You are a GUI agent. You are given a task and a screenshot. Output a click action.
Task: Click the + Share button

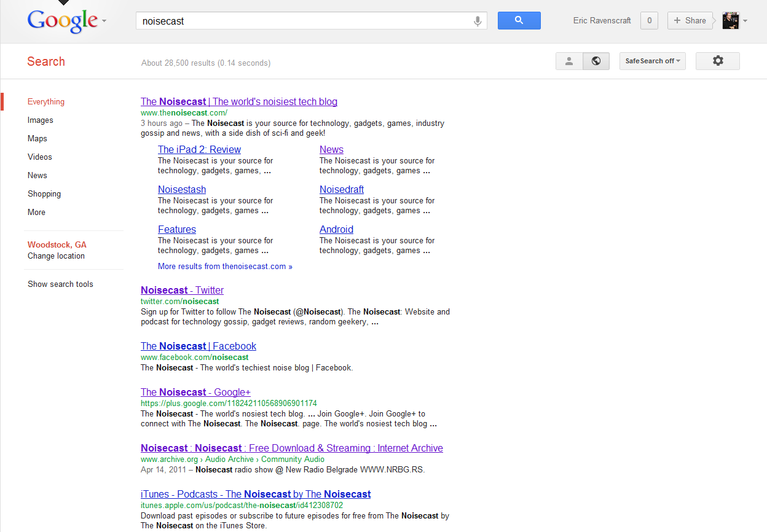690,20
